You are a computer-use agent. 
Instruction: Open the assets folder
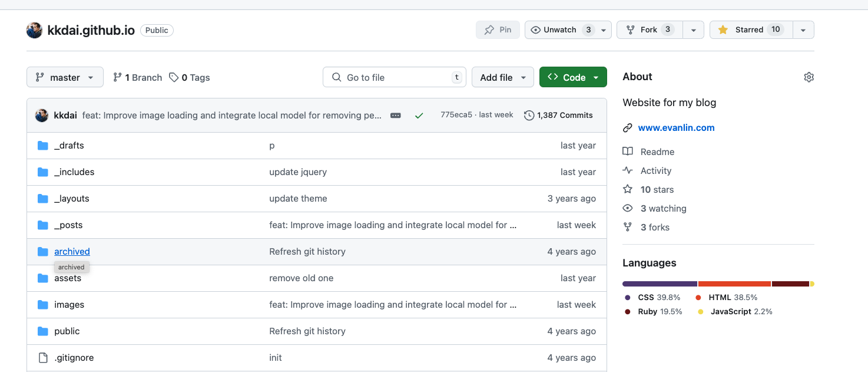pyautogui.click(x=68, y=278)
